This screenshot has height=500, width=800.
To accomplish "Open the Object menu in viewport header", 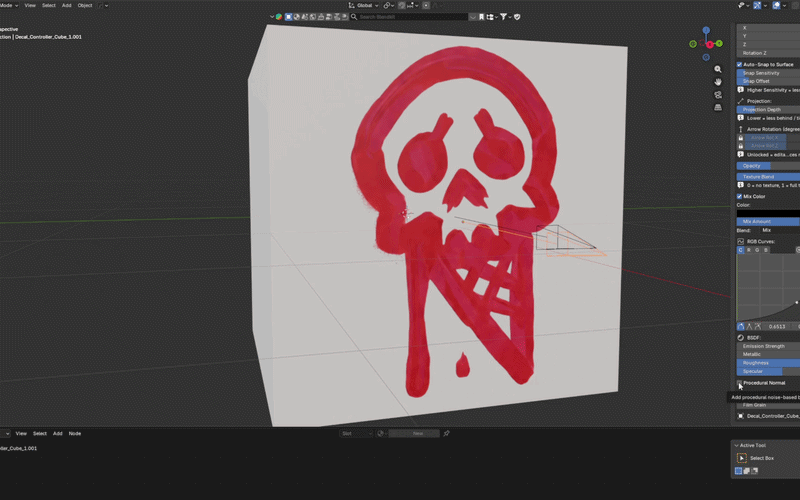I will click(85, 5).
